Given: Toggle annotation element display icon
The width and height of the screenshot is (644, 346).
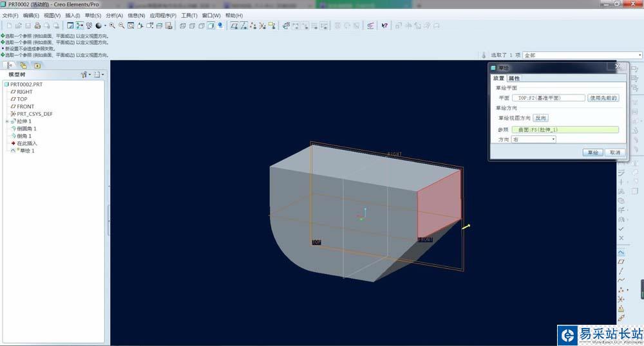Looking at the screenshot, I should 272,26.
